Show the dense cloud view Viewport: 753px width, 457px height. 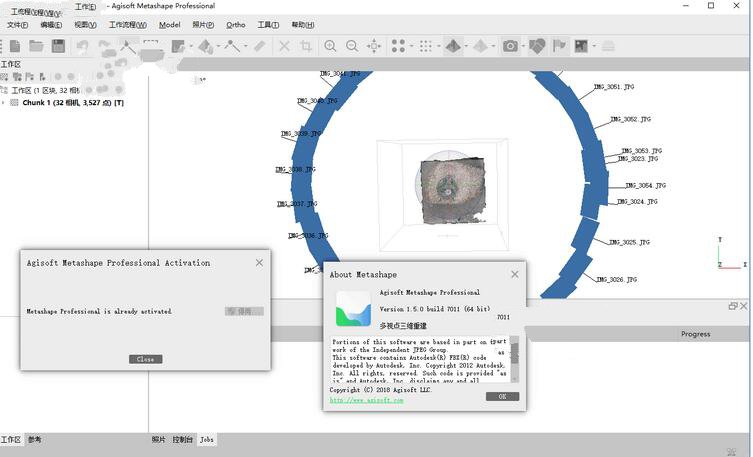(x=425, y=46)
